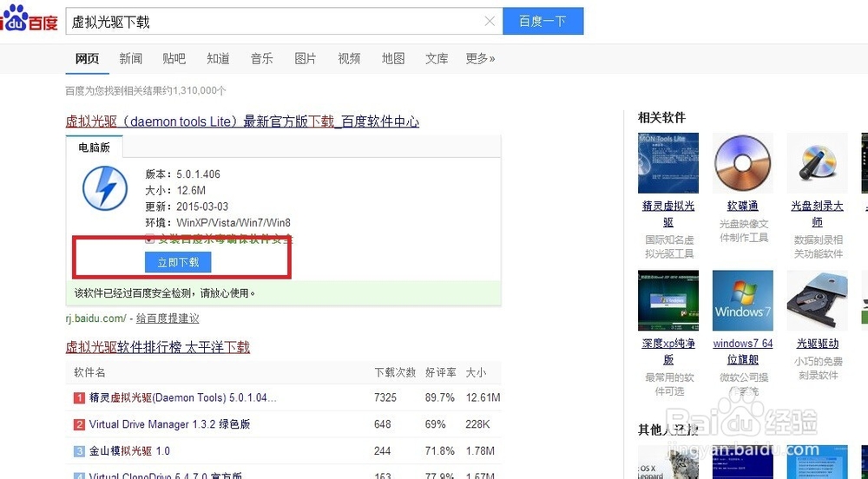The width and height of the screenshot is (868, 479).
Task: Select the 电脑版 tab in result card
Action: [x=94, y=148]
